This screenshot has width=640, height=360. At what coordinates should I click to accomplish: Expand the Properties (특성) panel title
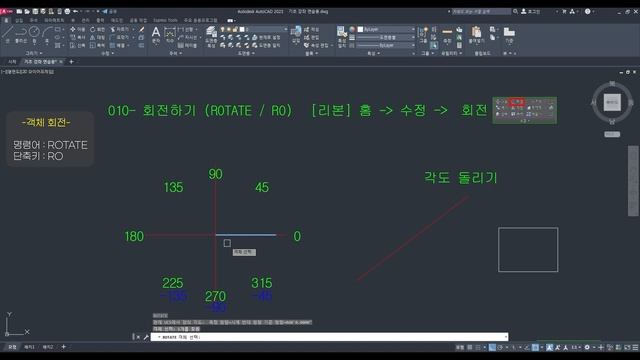[x=373, y=53]
